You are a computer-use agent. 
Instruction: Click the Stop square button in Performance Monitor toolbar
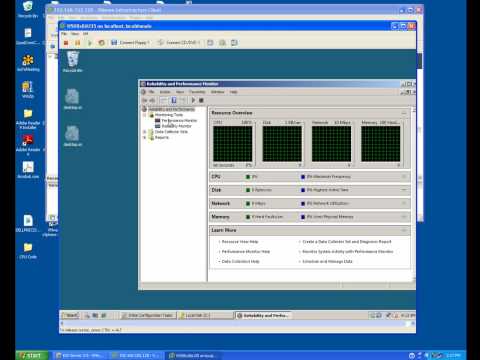click(x=201, y=100)
